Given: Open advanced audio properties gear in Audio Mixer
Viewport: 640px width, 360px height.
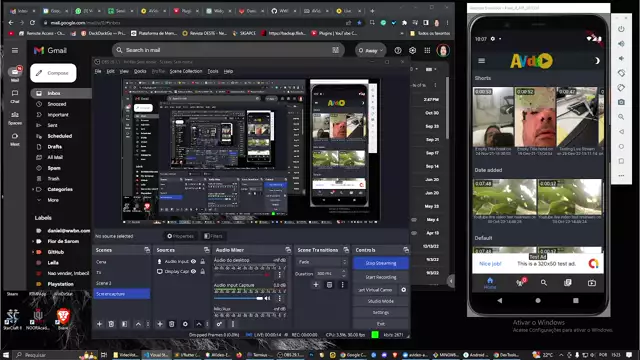Looking at the screenshot, I should [x=219, y=324].
